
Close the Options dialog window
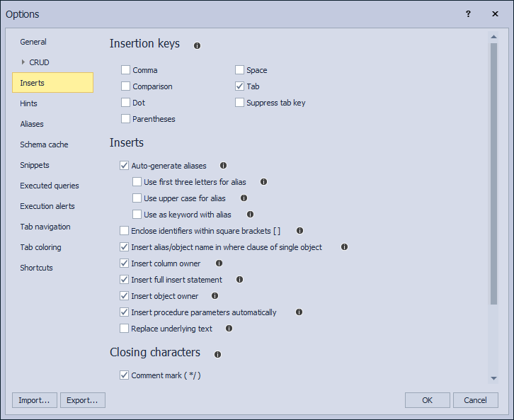point(495,13)
